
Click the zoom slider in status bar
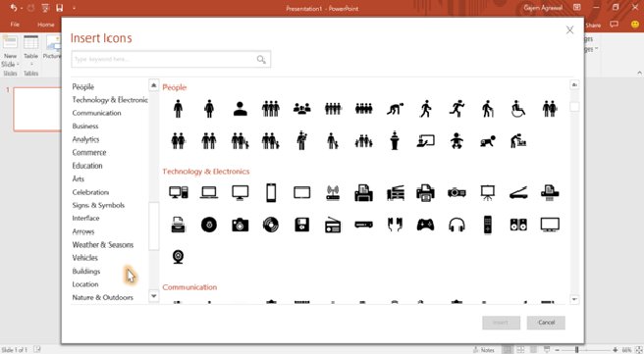point(586,350)
